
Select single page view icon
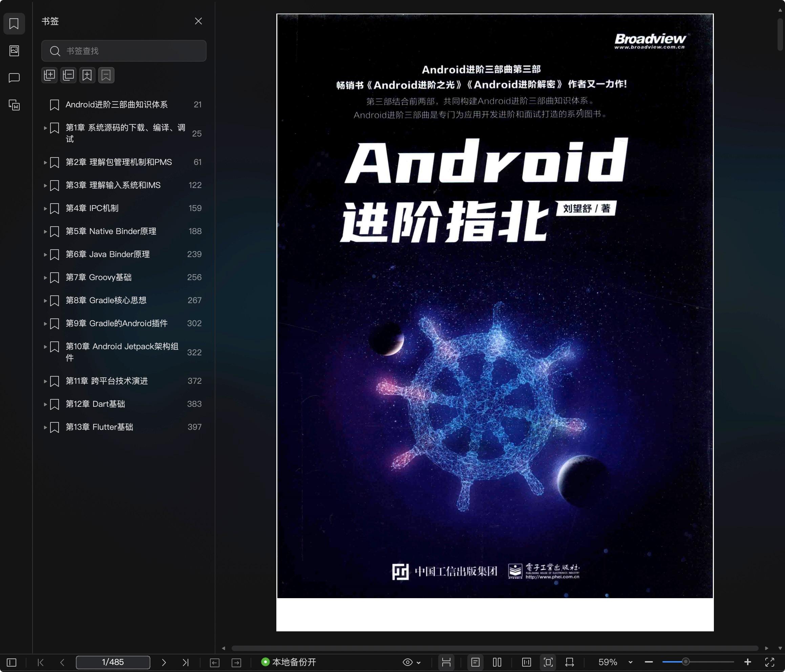(475, 662)
